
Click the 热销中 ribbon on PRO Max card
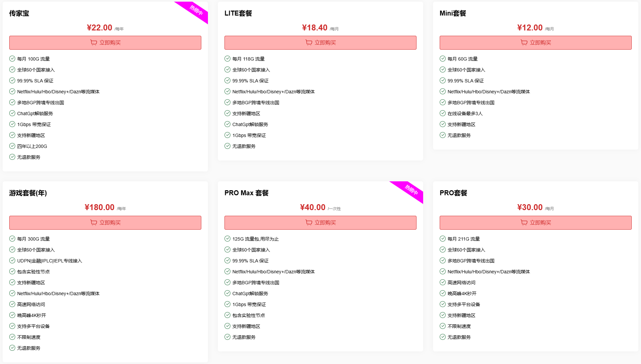[x=411, y=190]
